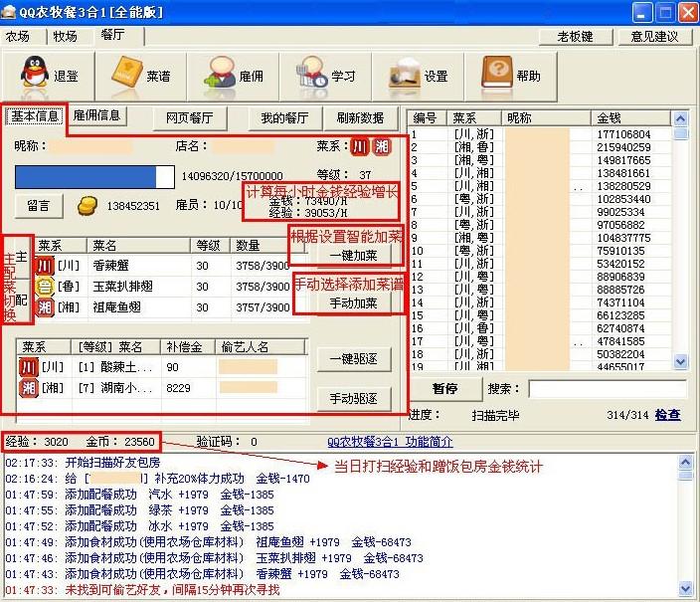The width and height of the screenshot is (700, 602).
Task: Click the 湘 icon in 湖南小 row
Action: tap(29, 388)
